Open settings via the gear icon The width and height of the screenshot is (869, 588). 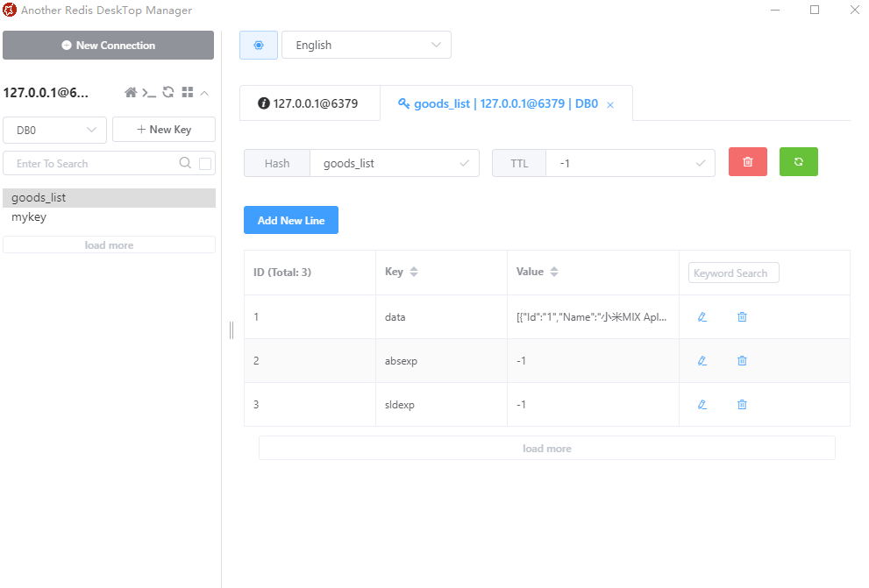tap(259, 45)
